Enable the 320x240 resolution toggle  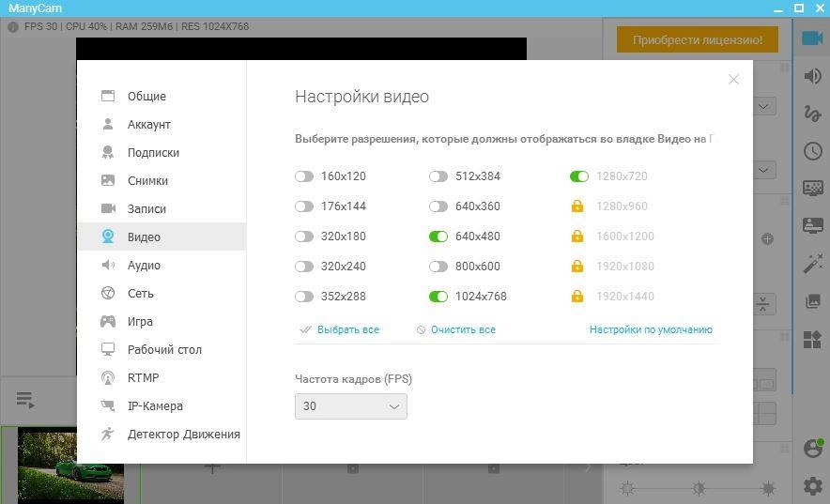coord(304,266)
